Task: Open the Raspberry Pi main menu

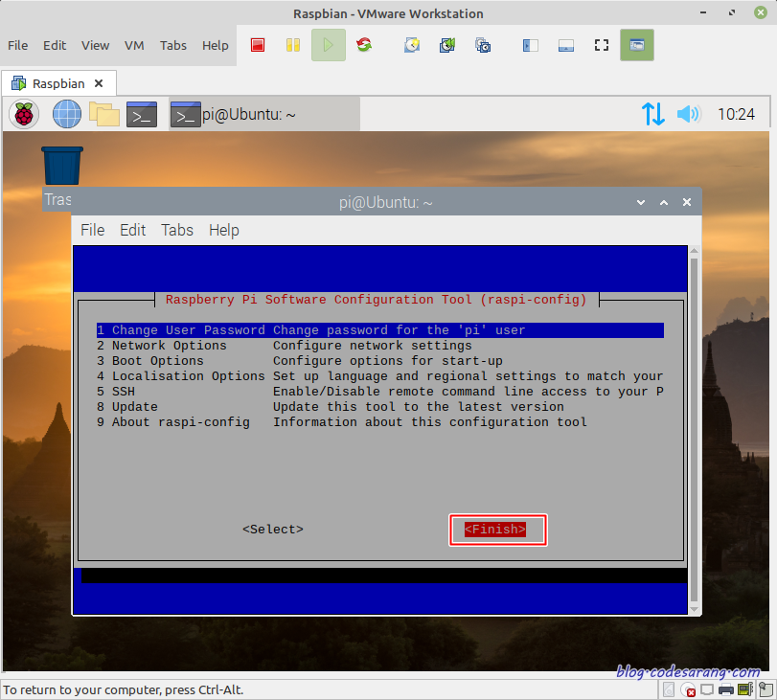Action: (x=24, y=115)
